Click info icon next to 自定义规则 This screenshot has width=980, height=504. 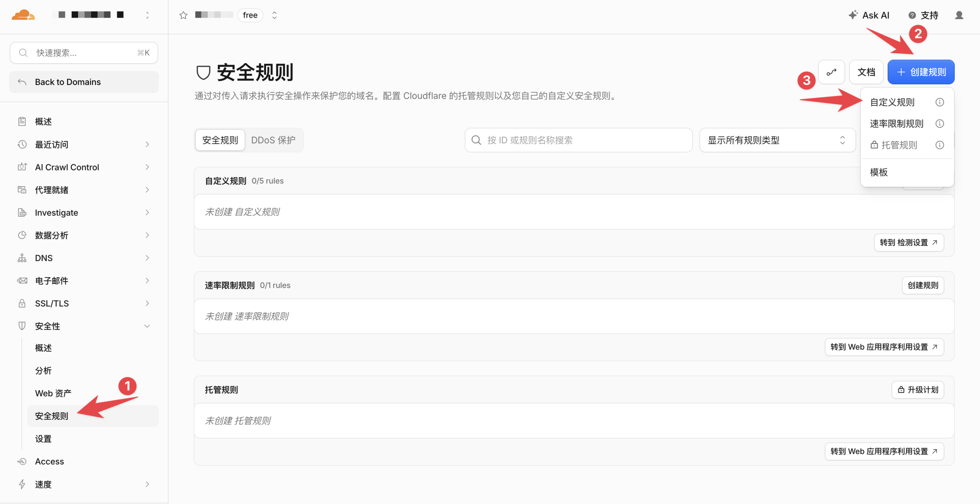coord(940,102)
